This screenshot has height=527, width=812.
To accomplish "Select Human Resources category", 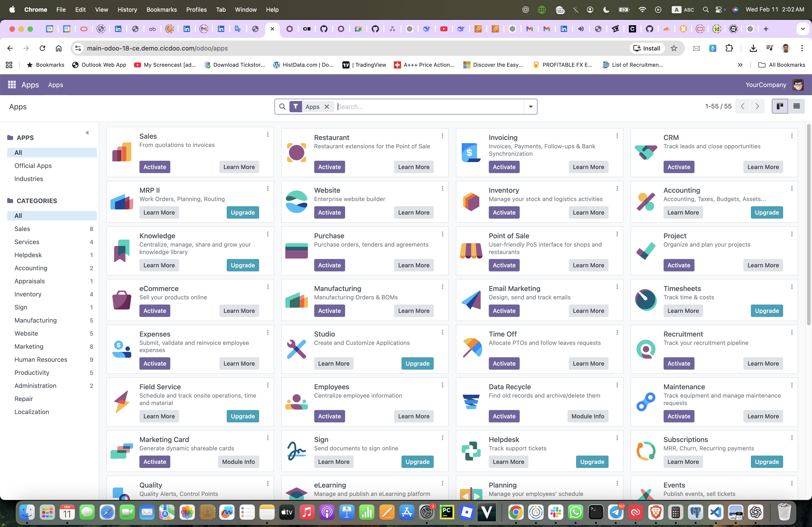I will pyautogui.click(x=41, y=359).
